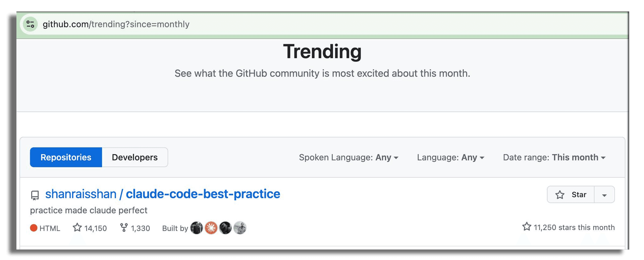Switch to the Developers tab
This screenshot has height=260, width=644.
point(135,157)
